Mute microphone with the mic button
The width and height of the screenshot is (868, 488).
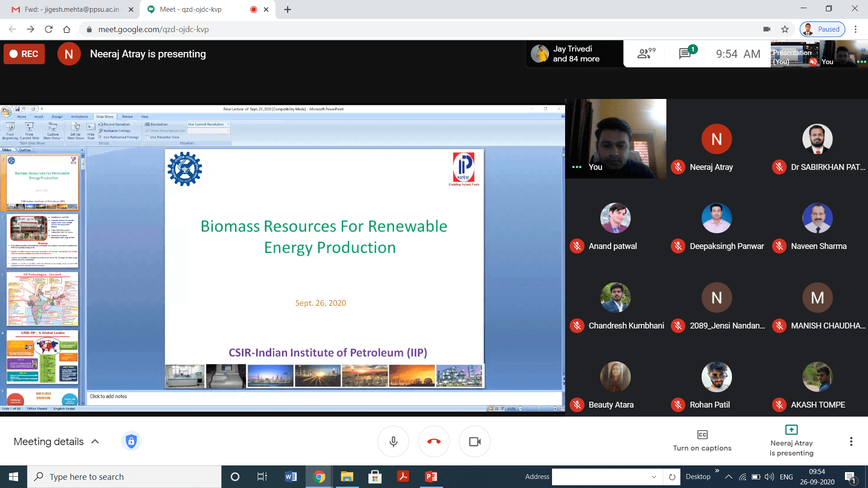coord(393,441)
